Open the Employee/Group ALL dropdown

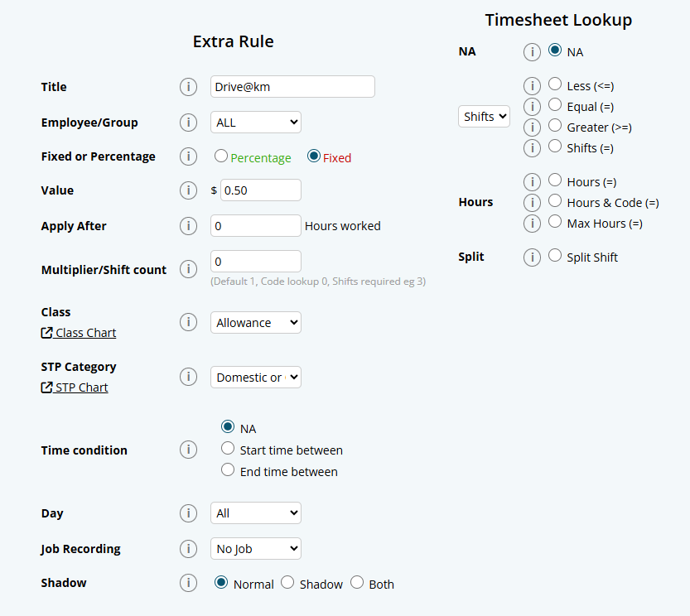[255, 123]
